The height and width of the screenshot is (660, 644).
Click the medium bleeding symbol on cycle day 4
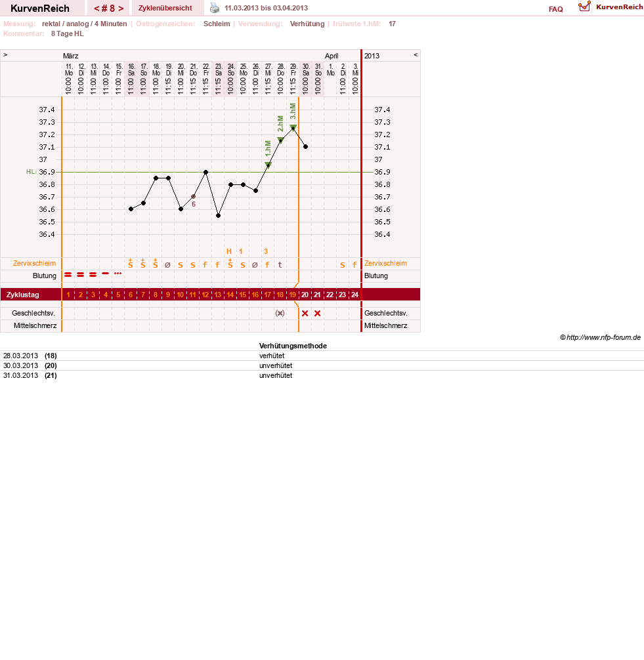click(x=105, y=274)
